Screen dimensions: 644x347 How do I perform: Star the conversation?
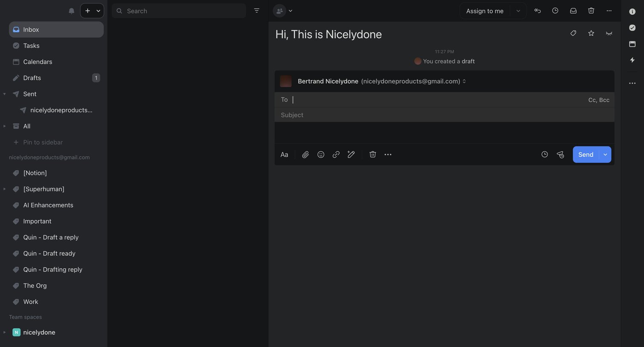click(591, 33)
